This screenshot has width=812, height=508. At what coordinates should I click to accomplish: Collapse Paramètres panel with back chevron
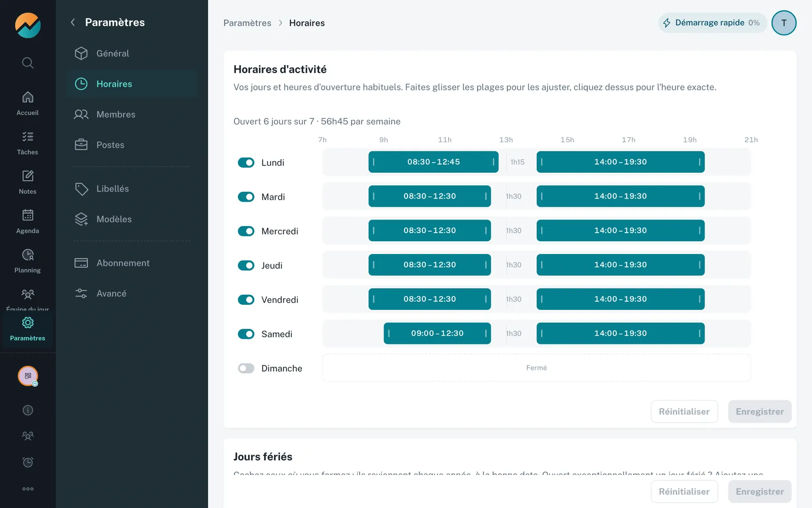coord(73,22)
